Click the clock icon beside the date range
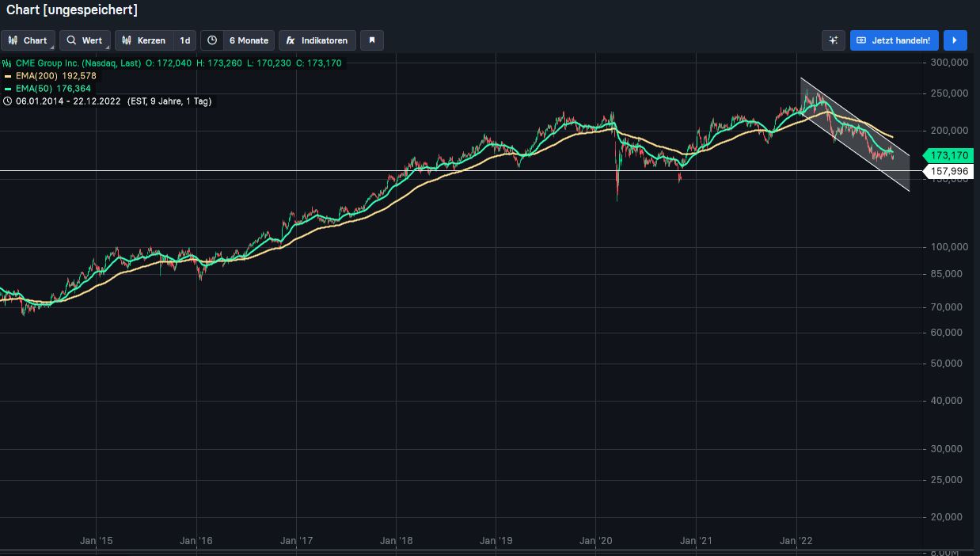 (8, 101)
